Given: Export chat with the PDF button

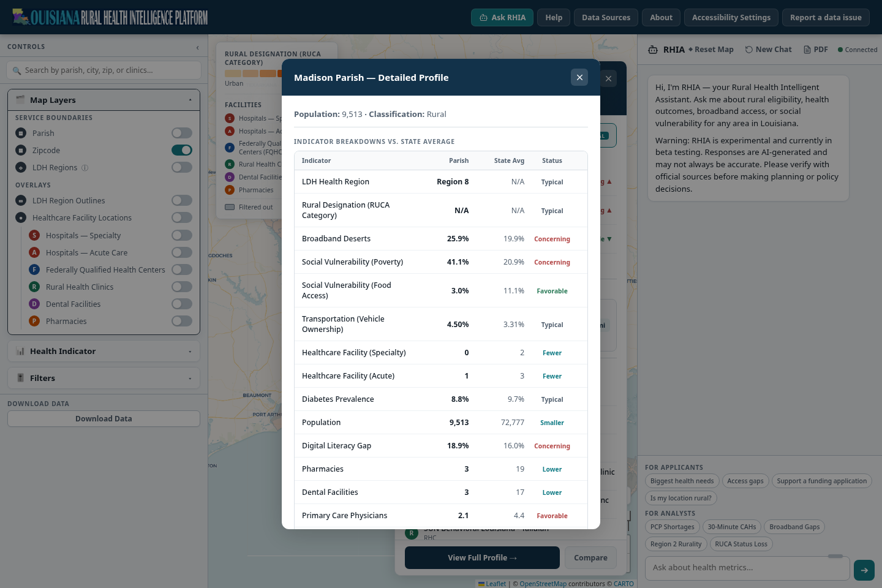Looking at the screenshot, I should pos(815,50).
